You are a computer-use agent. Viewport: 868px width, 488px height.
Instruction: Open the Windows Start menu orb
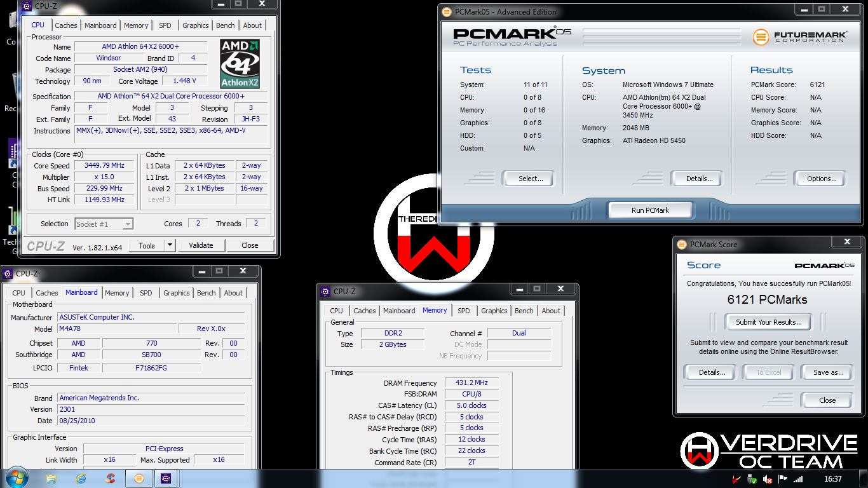pos(17,478)
